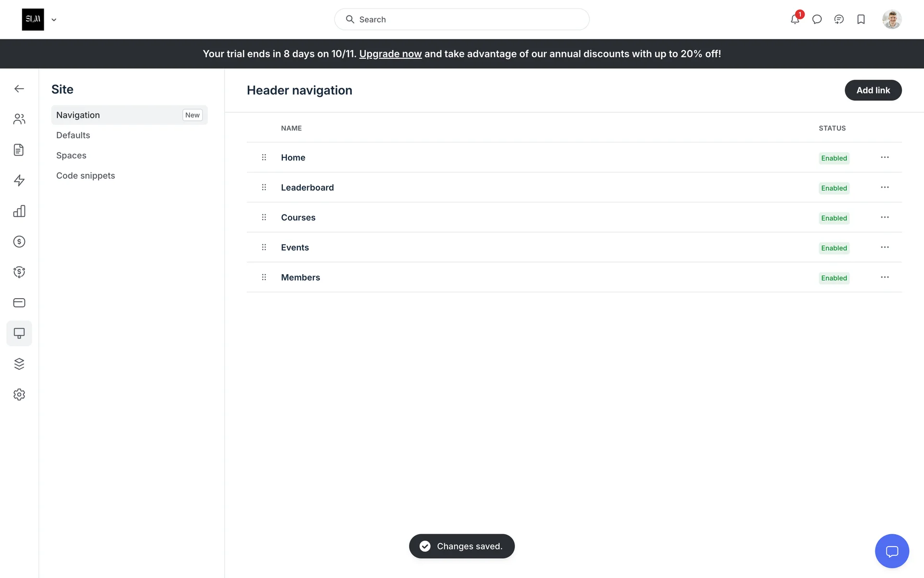924x578 pixels.
Task: Select Defaults in the Site menu
Action: 73,135
